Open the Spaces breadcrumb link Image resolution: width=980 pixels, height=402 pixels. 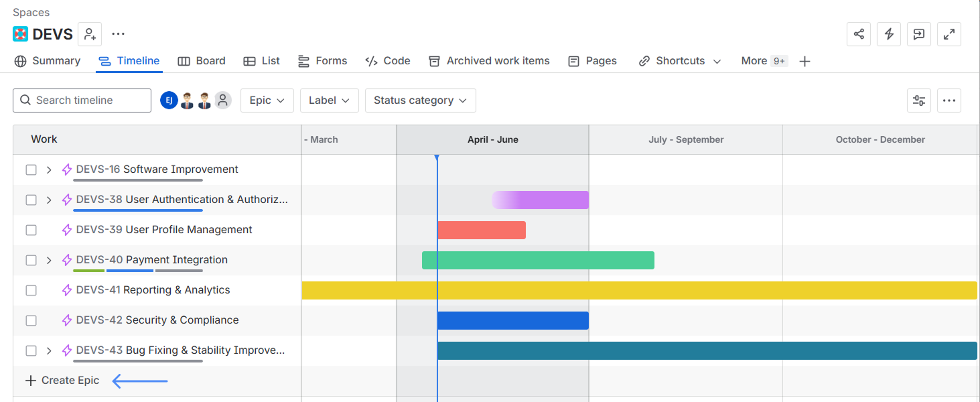click(31, 12)
